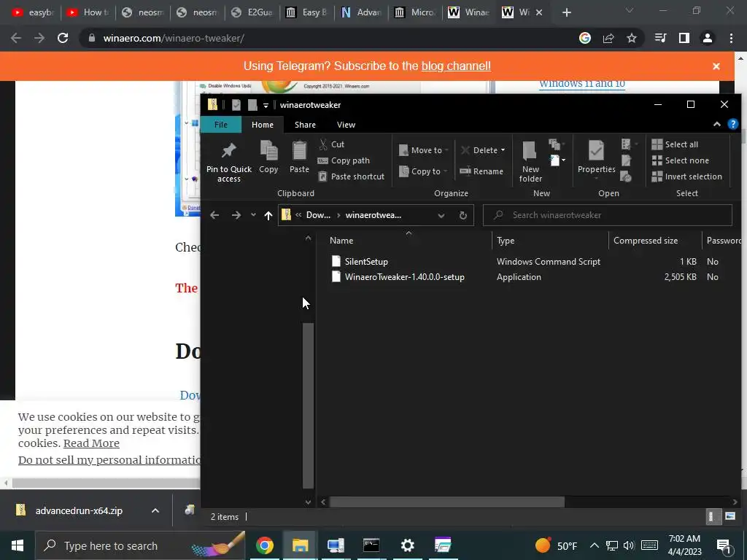Viewport: 747px width, 560px height.
Task: Click Select none in ribbon
Action: click(681, 160)
